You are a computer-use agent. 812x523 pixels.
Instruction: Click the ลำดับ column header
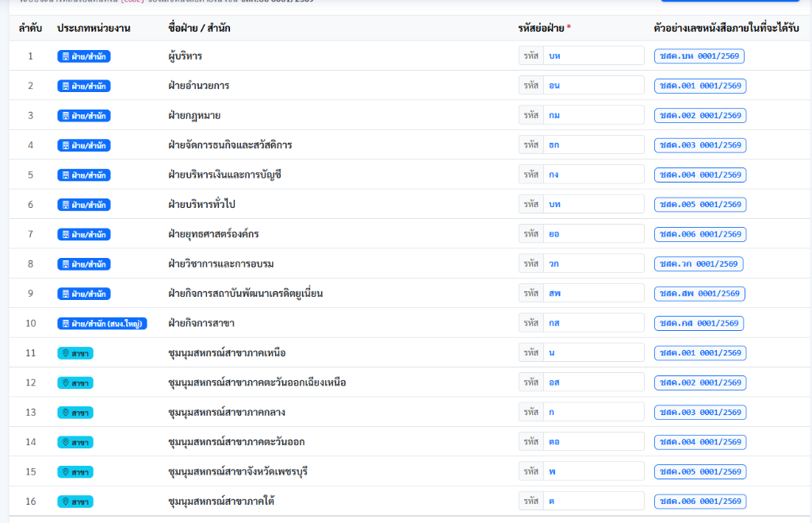[x=30, y=28]
